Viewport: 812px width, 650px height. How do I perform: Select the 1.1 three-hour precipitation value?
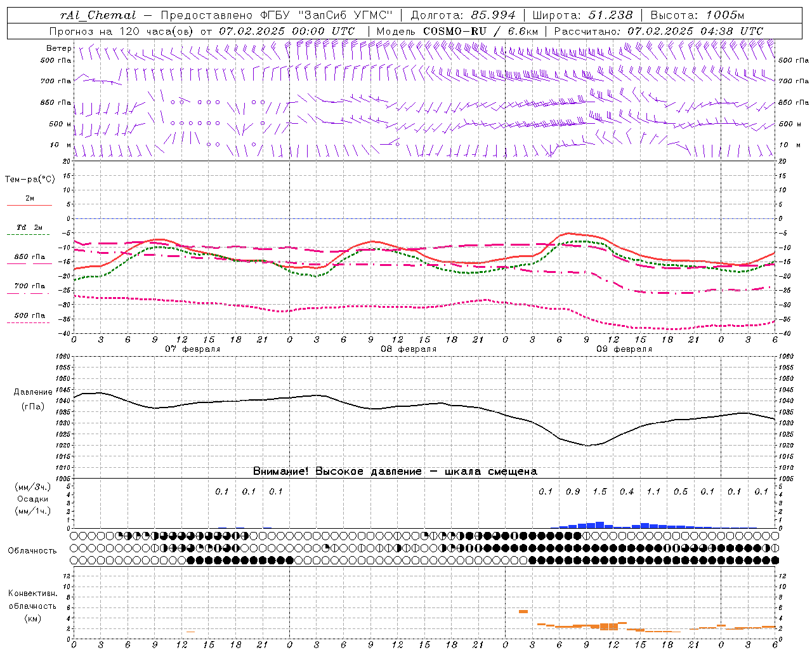(x=653, y=491)
